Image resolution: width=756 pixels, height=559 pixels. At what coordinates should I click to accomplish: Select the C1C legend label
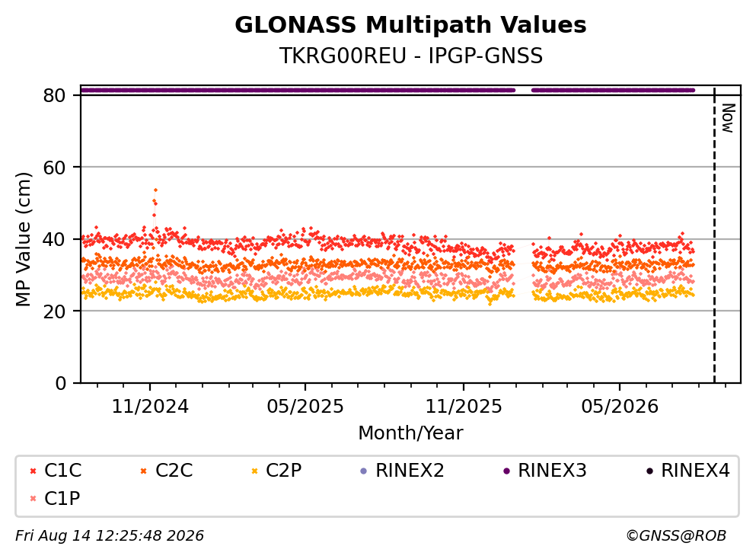pos(62,470)
